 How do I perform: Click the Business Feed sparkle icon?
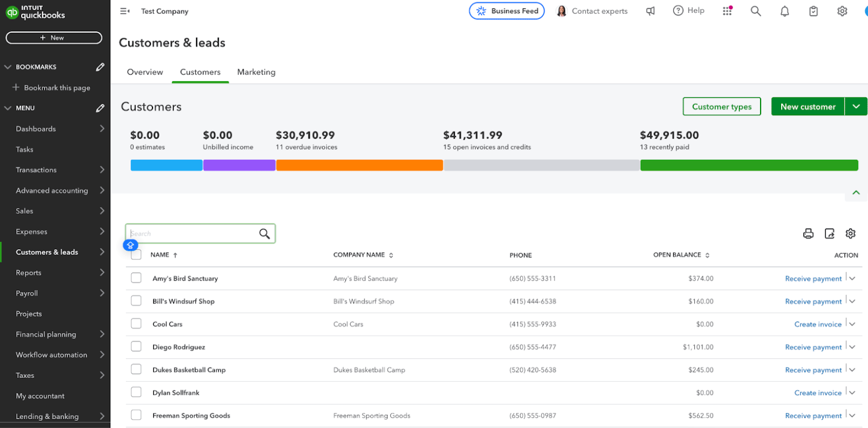(481, 11)
